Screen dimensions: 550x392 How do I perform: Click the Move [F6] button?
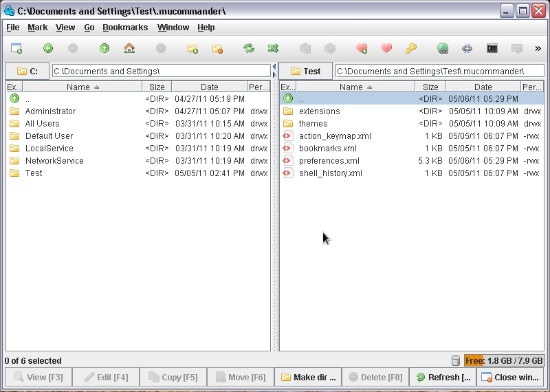tap(241, 378)
